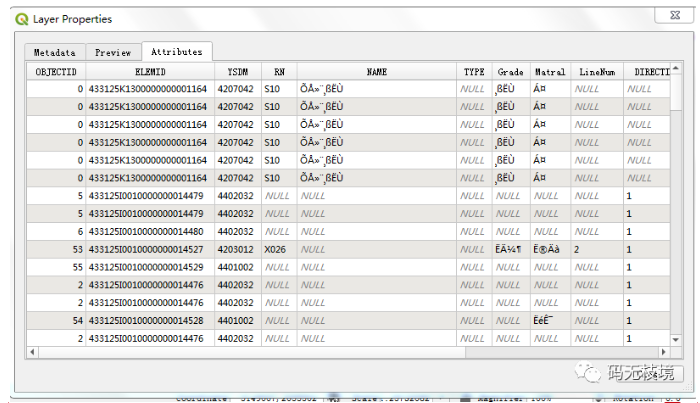This screenshot has height=403, width=700.
Task: Select ELEMID cell 433125I0010000000014528
Action: tap(150, 320)
